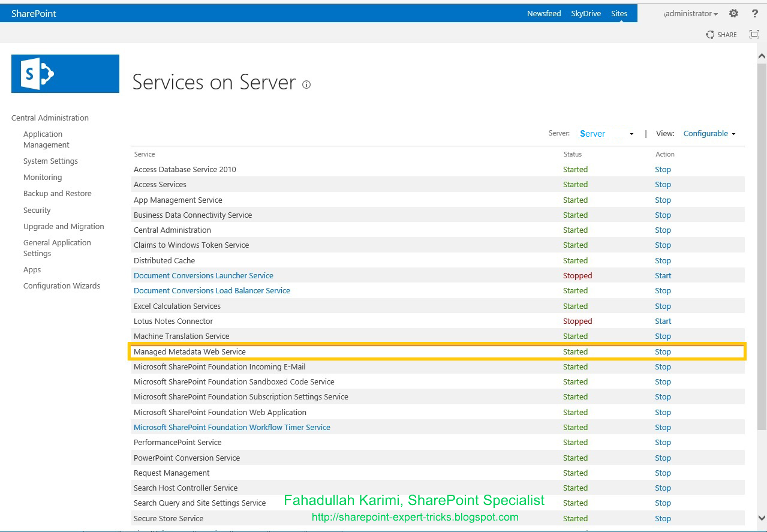Open SharePoint help with the question mark icon
Image resolution: width=767 pixels, height=532 pixels.
[x=754, y=13]
